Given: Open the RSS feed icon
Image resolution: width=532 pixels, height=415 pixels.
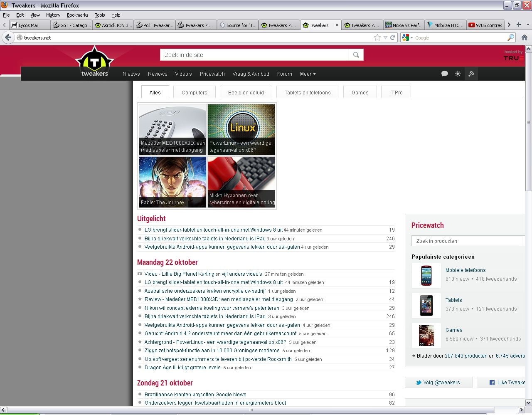Looking at the screenshot, I should click(471, 74).
